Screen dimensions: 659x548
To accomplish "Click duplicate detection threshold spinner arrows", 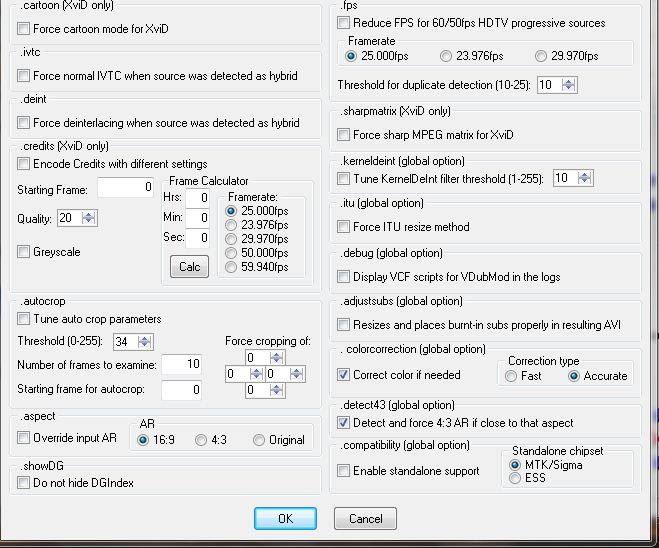I will click(569, 84).
